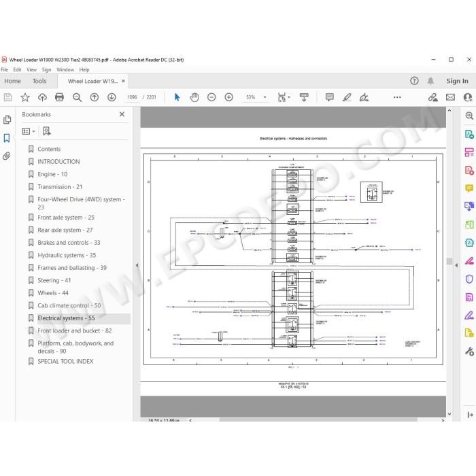The image size is (476, 476).
Task: Click the highlight text pen icon
Action: pos(347,97)
